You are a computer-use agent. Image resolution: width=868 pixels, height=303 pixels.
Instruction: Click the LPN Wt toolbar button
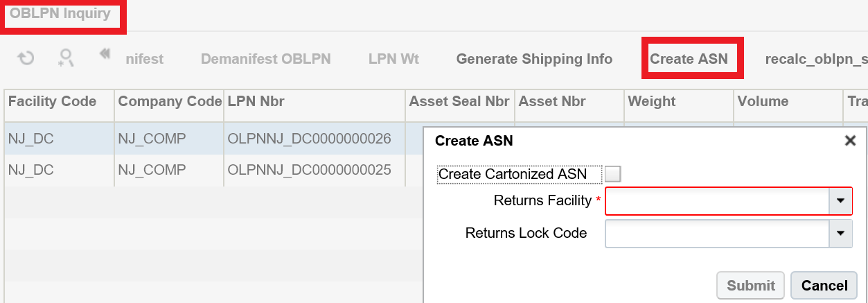393,59
